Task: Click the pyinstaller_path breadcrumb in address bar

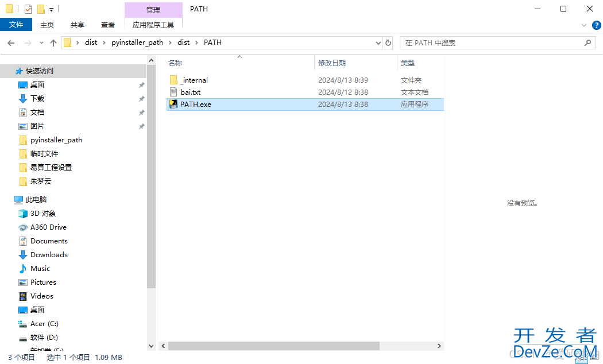Action: pyautogui.click(x=137, y=42)
